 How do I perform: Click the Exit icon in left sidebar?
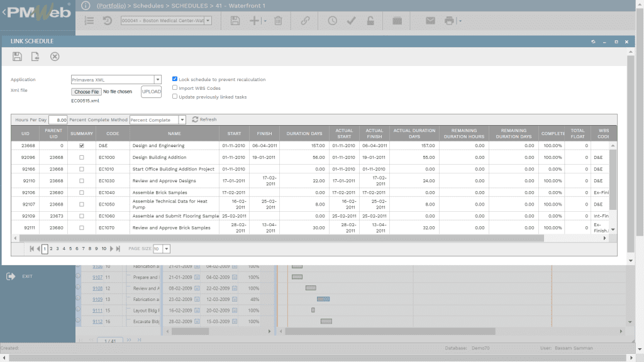[11, 277]
